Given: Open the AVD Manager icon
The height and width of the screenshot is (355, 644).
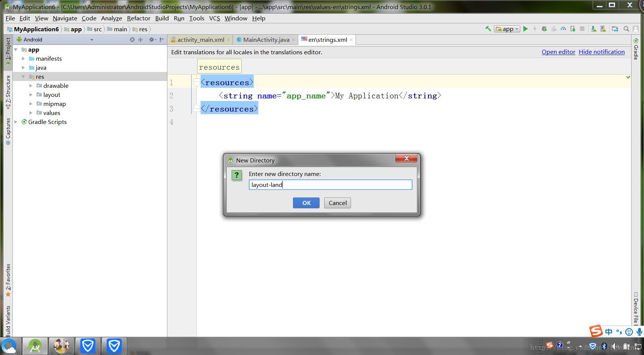Looking at the screenshot, I should click(x=603, y=29).
